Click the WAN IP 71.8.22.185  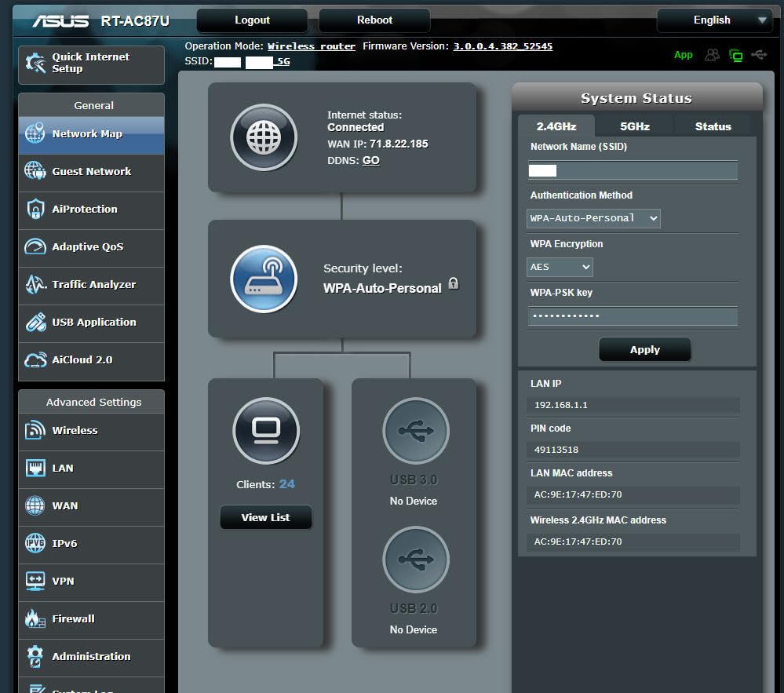(x=399, y=144)
